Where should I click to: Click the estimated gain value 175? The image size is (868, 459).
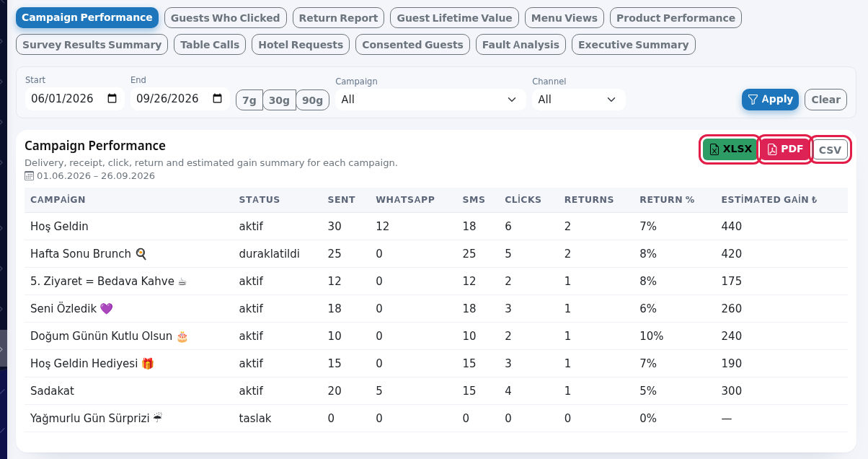tap(732, 281)
